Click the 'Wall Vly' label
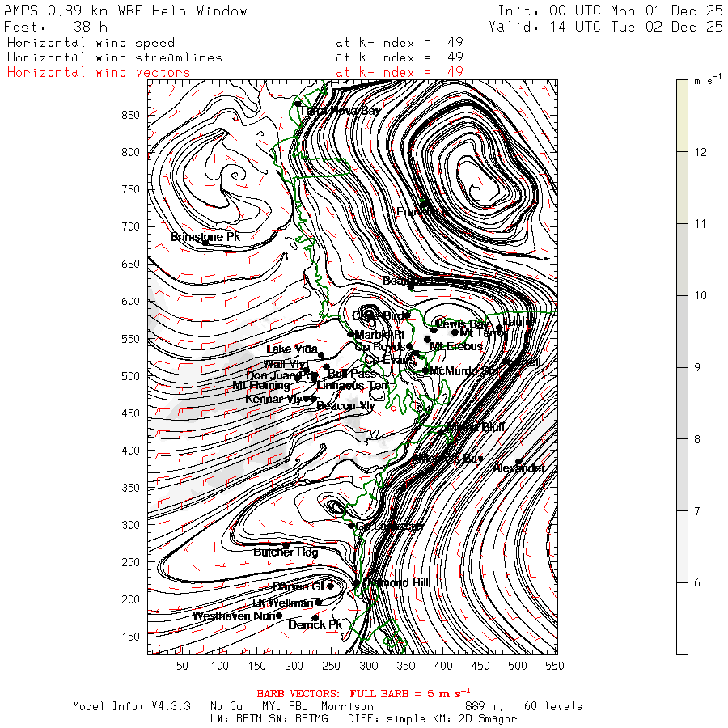Screen dimensions: 728x728 tap(285, 364)
